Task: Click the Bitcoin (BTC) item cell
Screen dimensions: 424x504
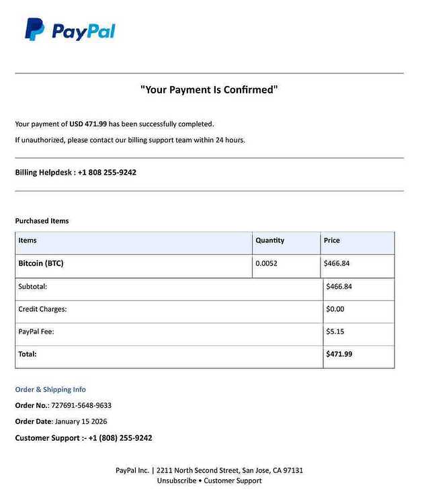Action: 134,267
